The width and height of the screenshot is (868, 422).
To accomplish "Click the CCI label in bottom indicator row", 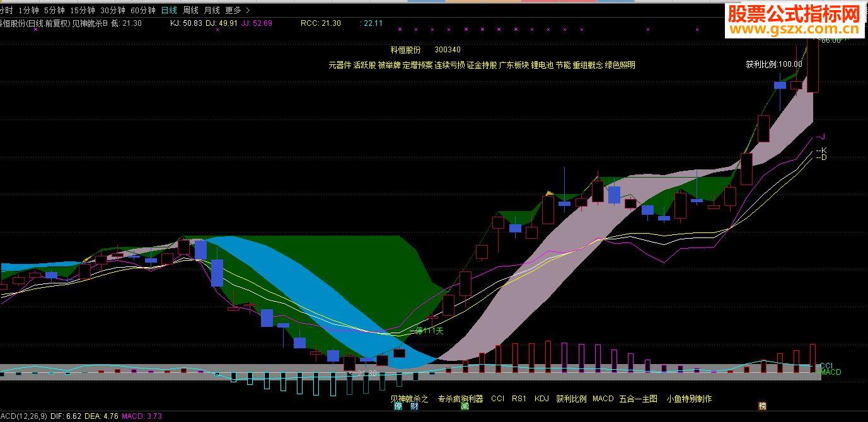I will click(x=498, y=399).
